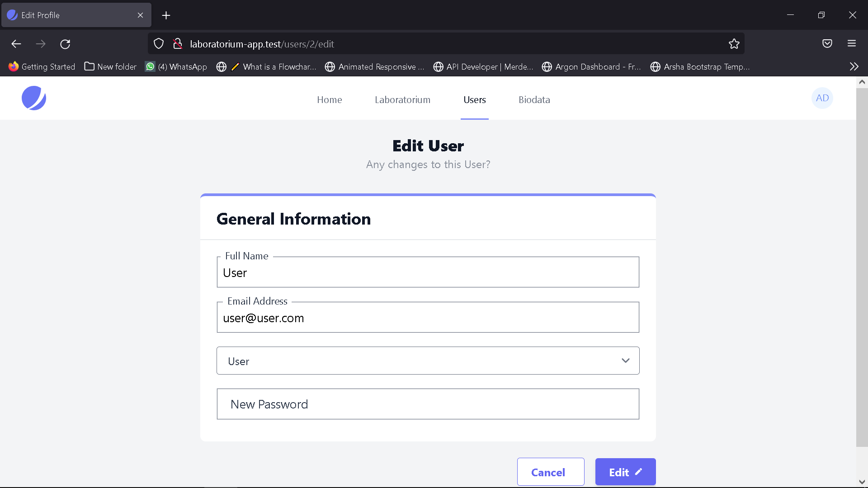The width and height of the screenshot is (868, 488).
Task: Navigate back using the back arrow
Action: pos(16,44)
